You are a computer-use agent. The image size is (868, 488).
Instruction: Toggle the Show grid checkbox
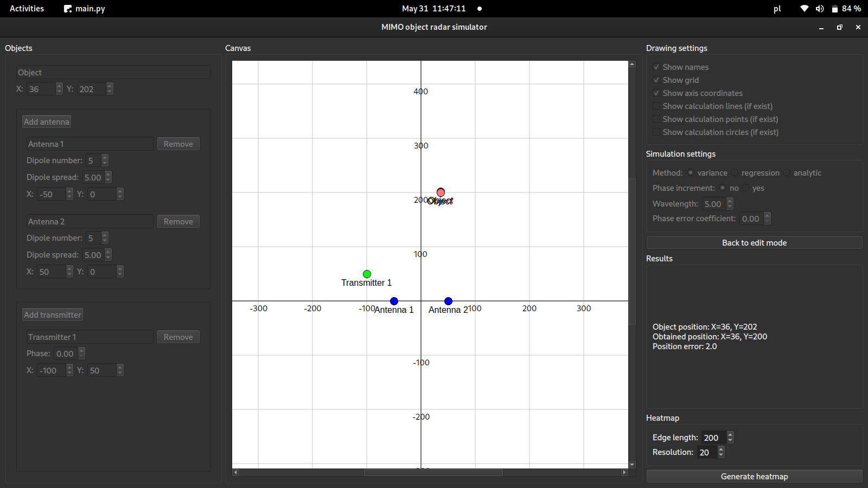tap(656, 80)
